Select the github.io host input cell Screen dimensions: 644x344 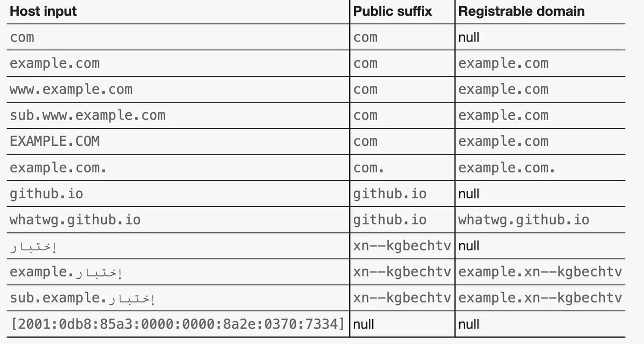[x=46, y=193]
